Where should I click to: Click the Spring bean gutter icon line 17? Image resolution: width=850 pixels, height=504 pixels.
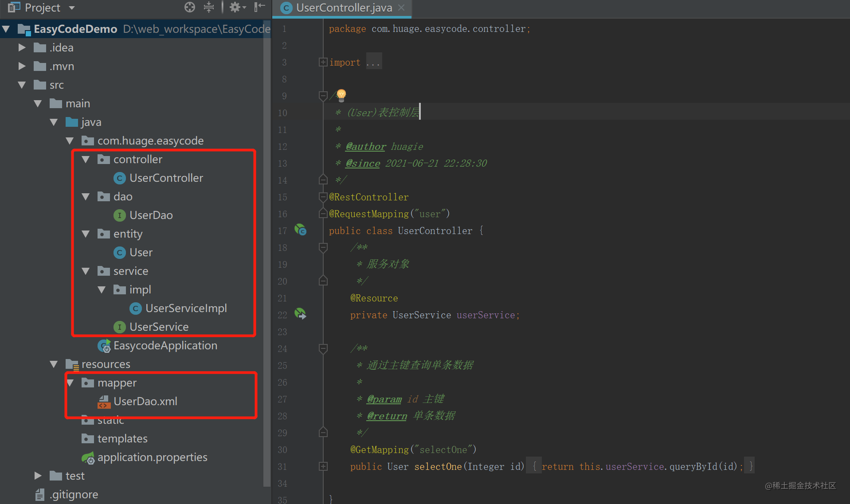[301, 230]
